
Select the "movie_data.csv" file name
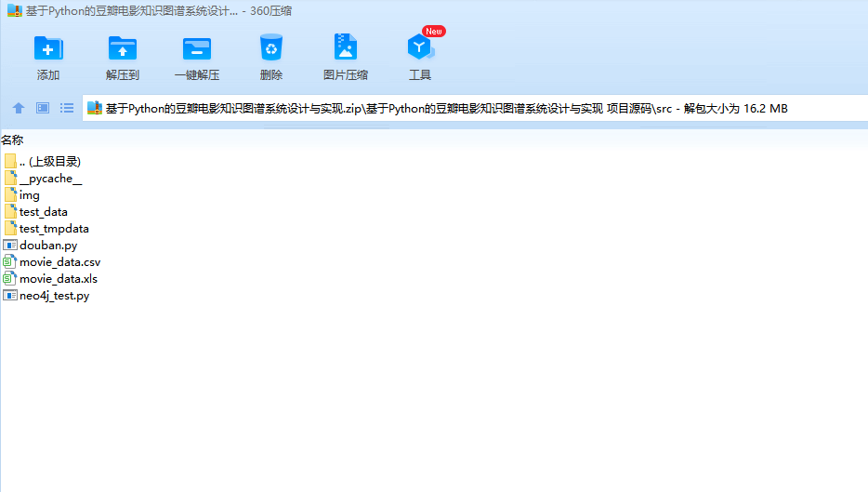click(59, 261)
